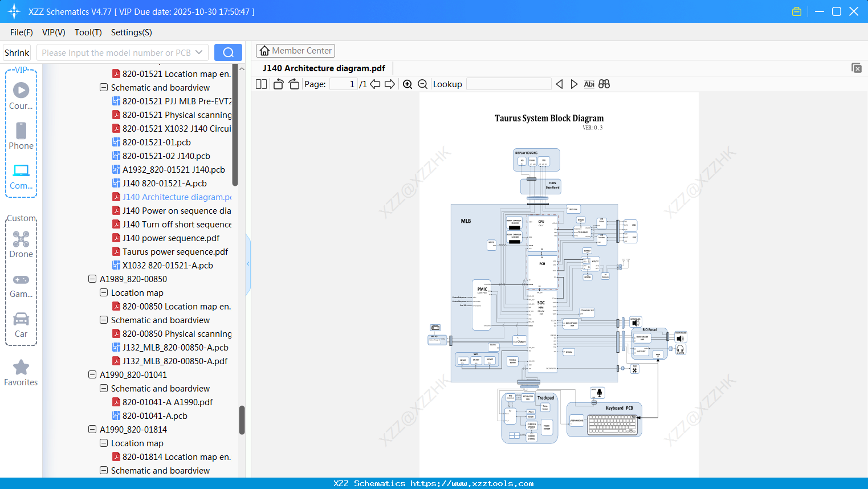
Task: Visit the www.xzztools.com link in status bar
Action: 472,483
